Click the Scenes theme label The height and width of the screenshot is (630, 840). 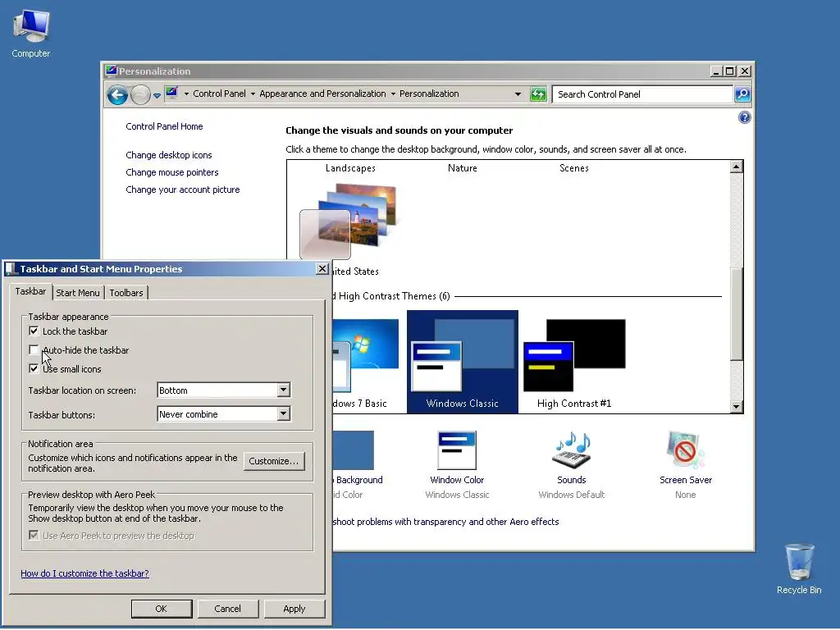573,168
